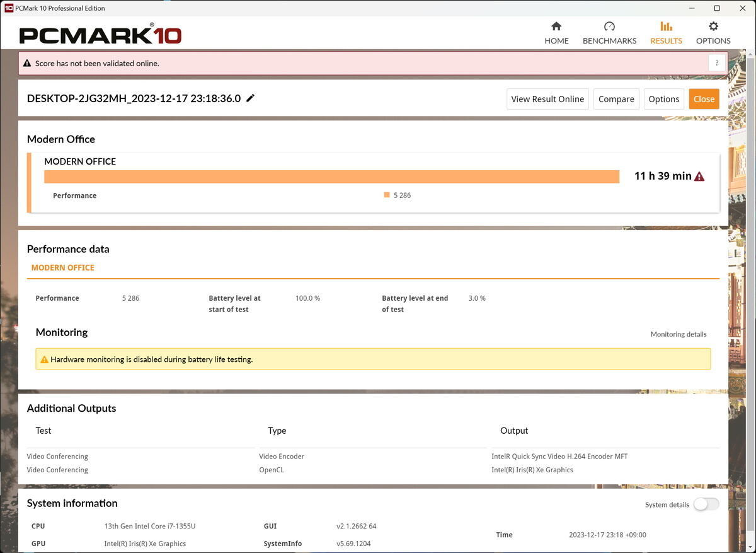Select the Intel(R) Iris(R) Xe Graphics output row
The image size is (756, 553).
tap(532, 470)
